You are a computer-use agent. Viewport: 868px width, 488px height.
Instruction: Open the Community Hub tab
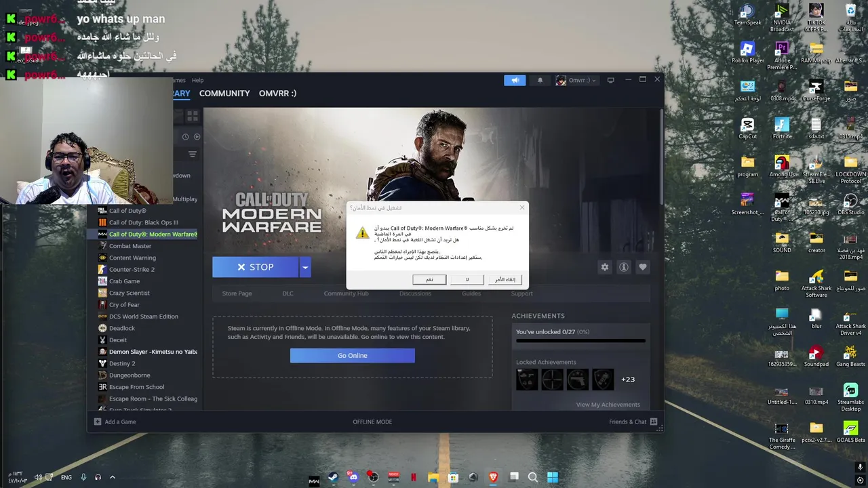346,293
